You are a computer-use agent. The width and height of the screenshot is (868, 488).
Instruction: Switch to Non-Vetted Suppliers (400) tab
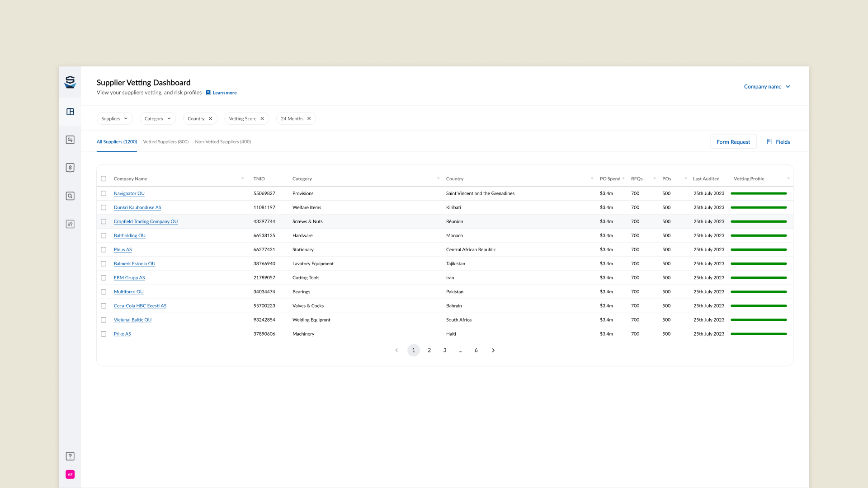coord(223,142)
